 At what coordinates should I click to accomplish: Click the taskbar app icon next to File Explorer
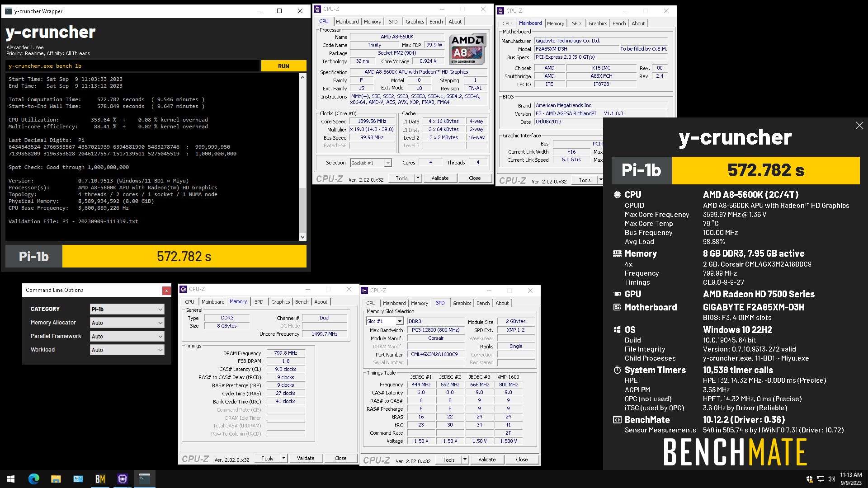[x=78, y=479]
